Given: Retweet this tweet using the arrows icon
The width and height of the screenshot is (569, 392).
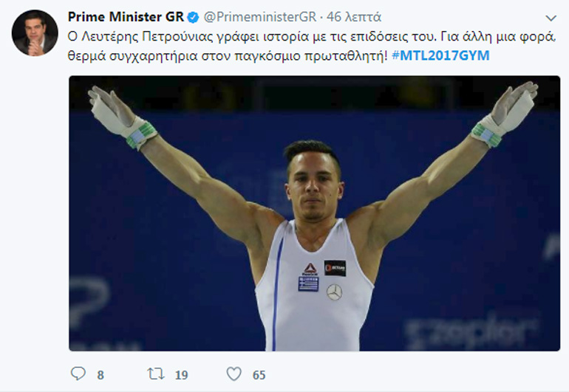Looking at the screenshot, I should pos(156,374).
